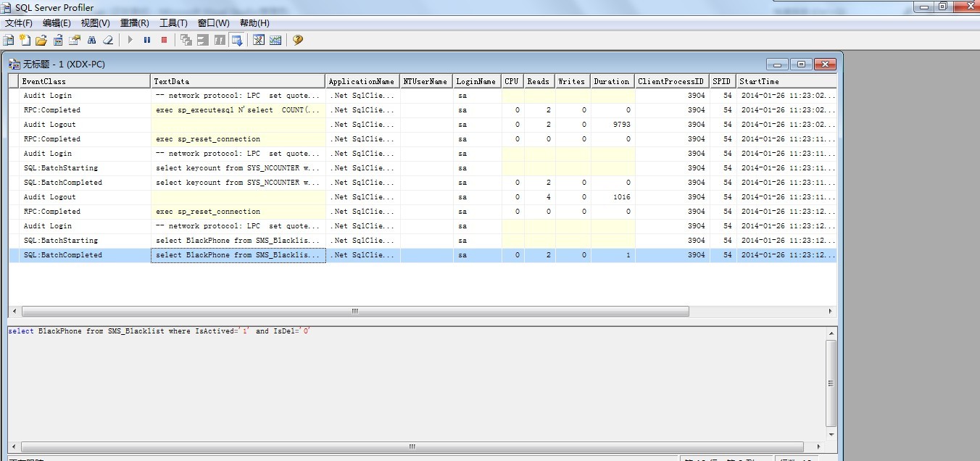Select the first Audit Login row
980x461 pixels.
coord(423,96)
